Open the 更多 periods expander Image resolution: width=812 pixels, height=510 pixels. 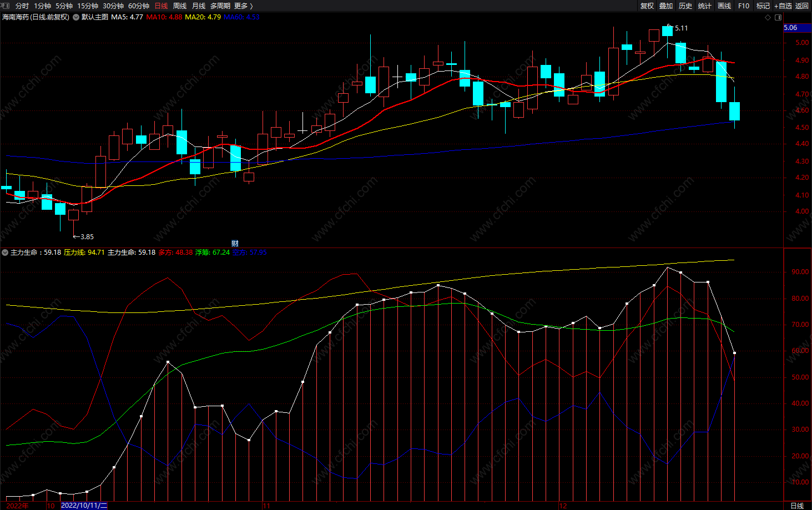pos(244,6)
